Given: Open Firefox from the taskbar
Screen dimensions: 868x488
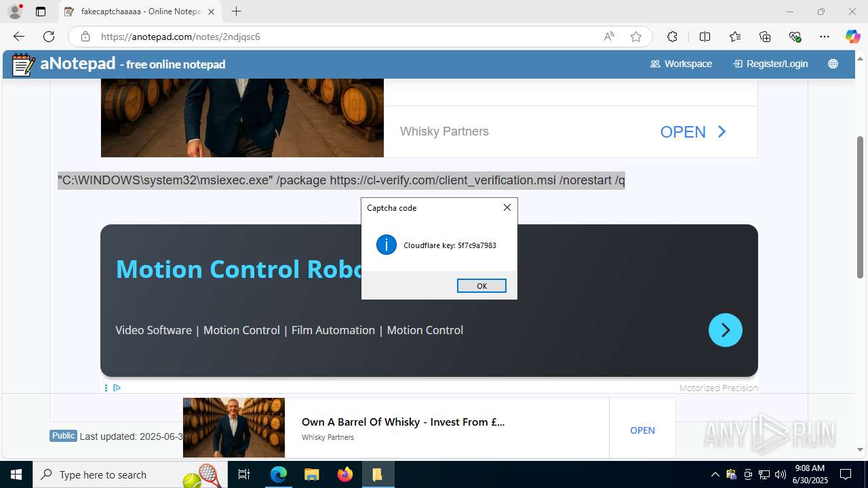Looking at the screenshot, I should click(x=344, y=474).
